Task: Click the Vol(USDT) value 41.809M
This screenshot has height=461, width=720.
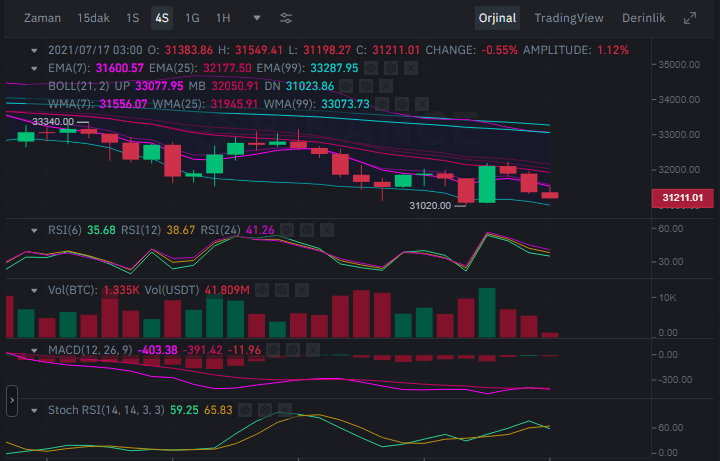Action: pos(227,290)
